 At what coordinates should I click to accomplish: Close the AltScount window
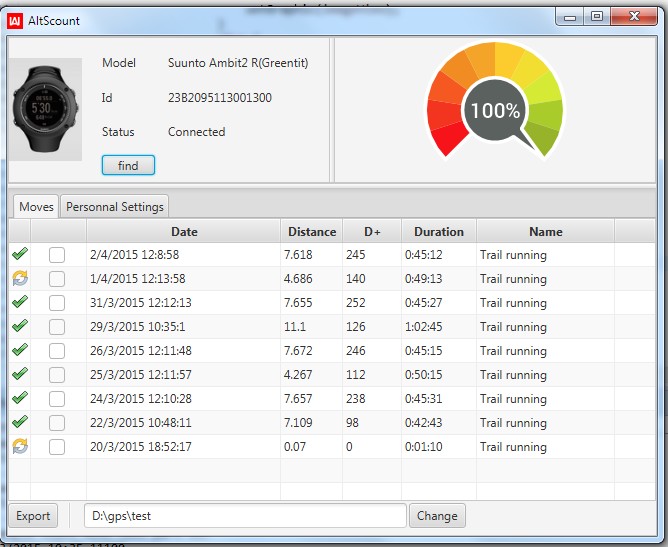point(634,17)
